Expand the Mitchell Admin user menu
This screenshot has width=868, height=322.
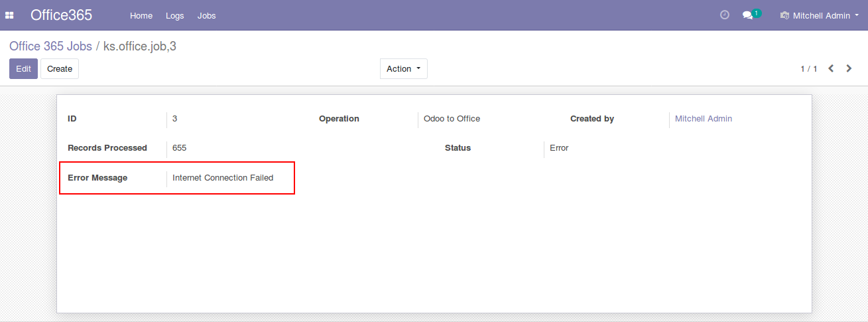pyautogui.click(x=821, y=15)
